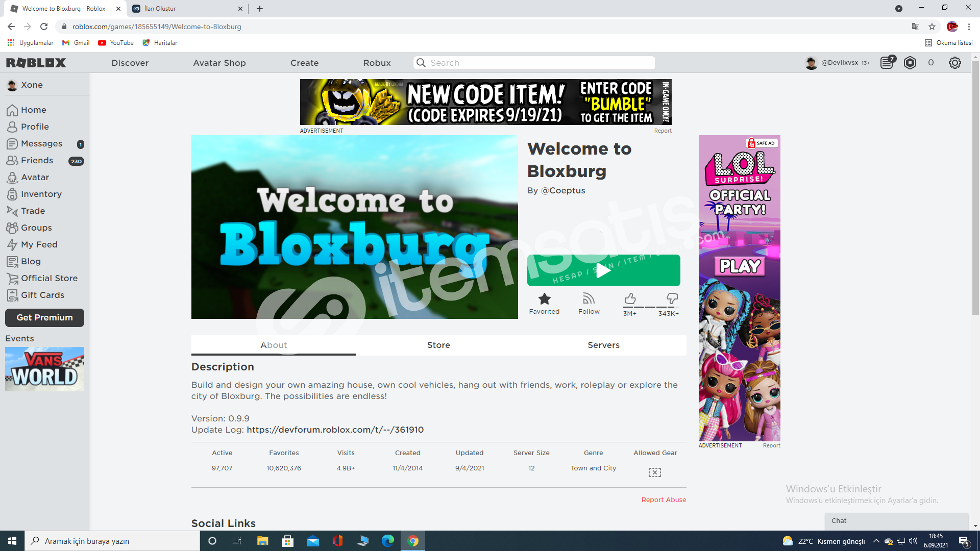980x551 pixels.
Task: Open Blog in the sidebar
Action: (x=31, y=261)
